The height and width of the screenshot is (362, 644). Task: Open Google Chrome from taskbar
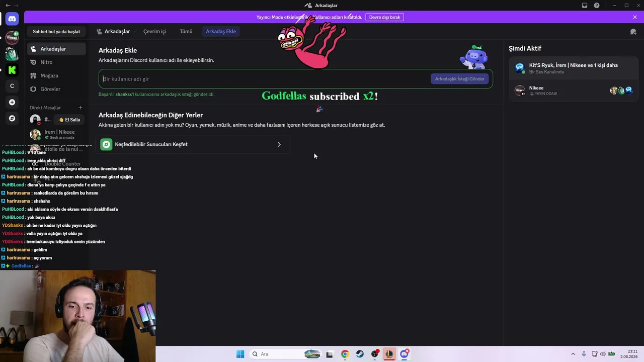pos(345,354)
